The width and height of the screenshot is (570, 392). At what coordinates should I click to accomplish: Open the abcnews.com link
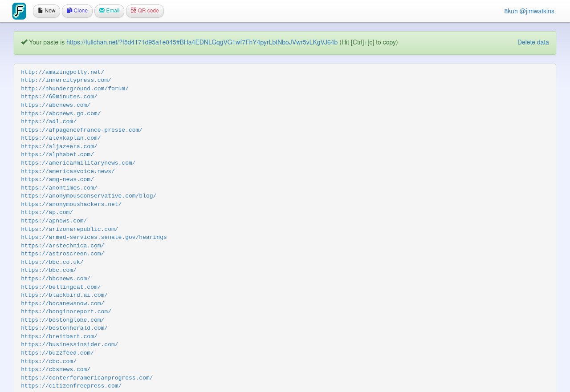(56, 105)
